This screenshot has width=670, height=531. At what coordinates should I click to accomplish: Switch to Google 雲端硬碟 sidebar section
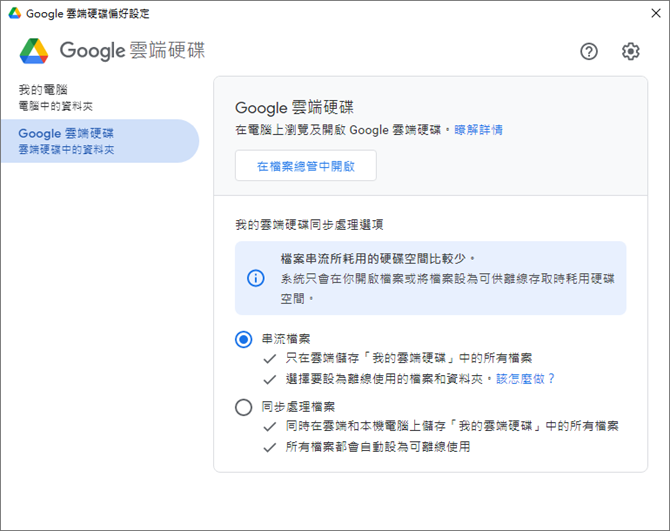[100, 141]
